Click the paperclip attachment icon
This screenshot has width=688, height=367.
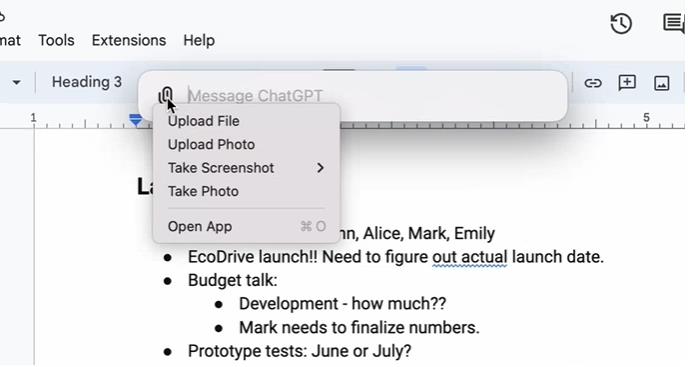click(166, 95)
